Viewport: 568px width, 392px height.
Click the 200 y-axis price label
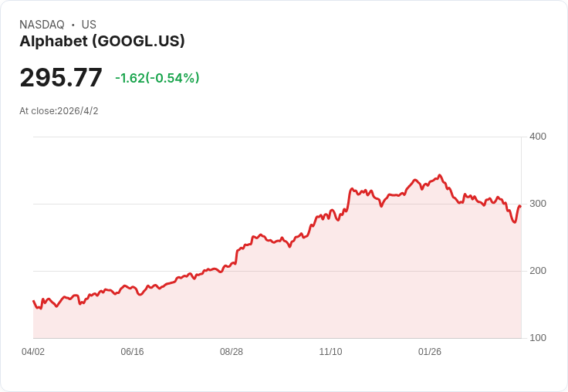pos(538,271)
